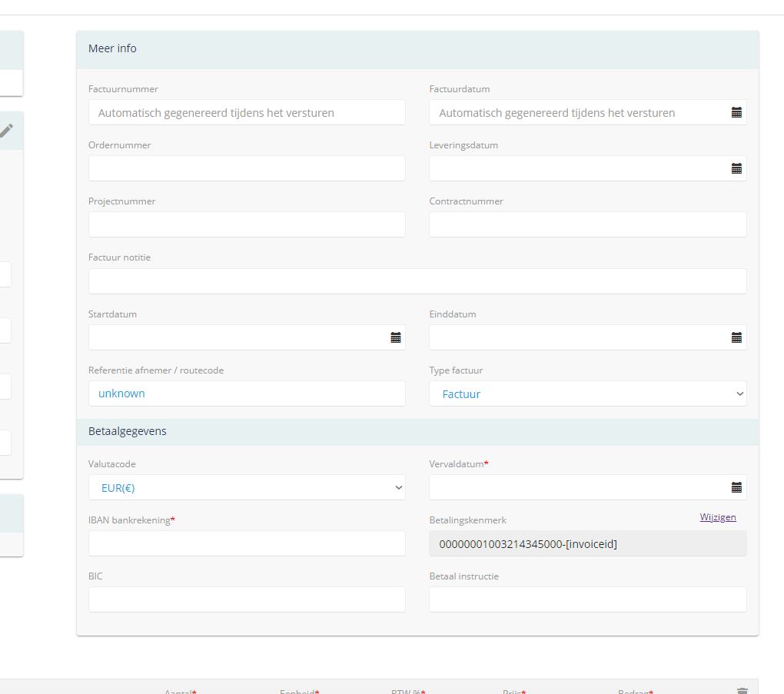The height and width of the screenshot is (694, 784).
Task: Open the Startdatum calendar picker
Action: click(396, 337)
